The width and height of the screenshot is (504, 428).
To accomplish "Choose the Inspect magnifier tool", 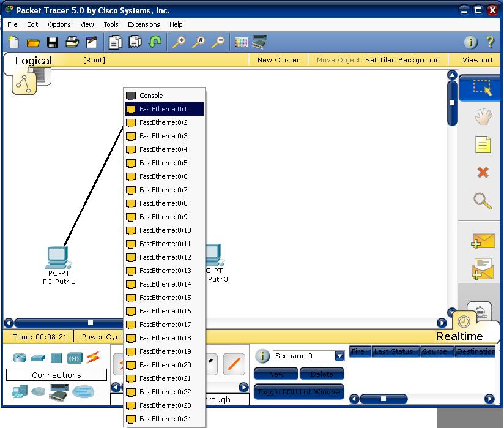I will coord(483,201).
